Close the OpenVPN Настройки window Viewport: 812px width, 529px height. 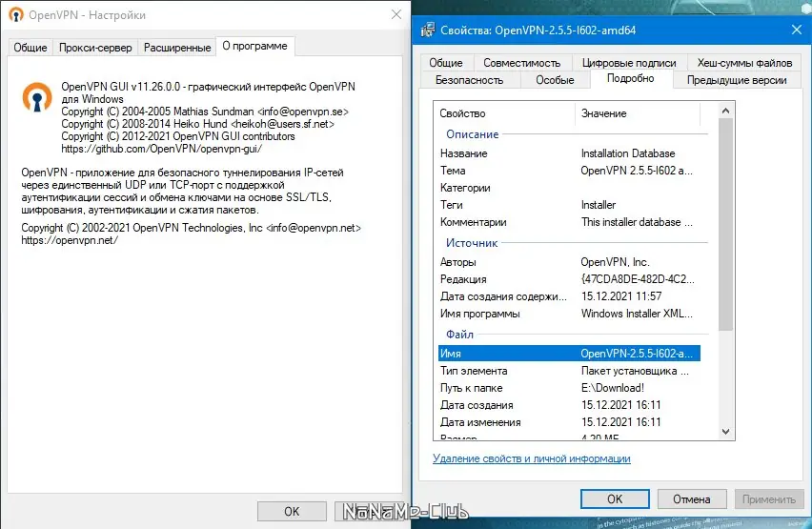(x=396, y=14)
